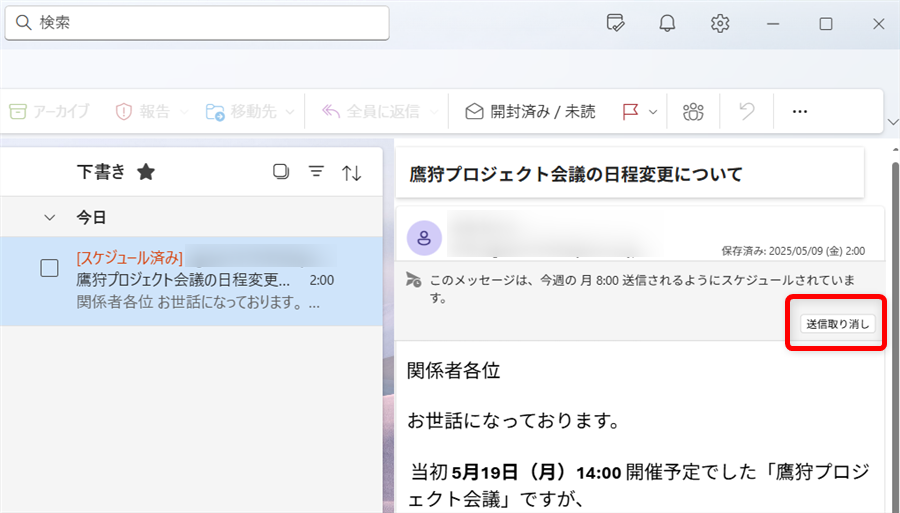The width and height of the screenshot is (900, 513).
Task: Expand the ribbon with right-edge chevron
Action: tap(892, 122)
